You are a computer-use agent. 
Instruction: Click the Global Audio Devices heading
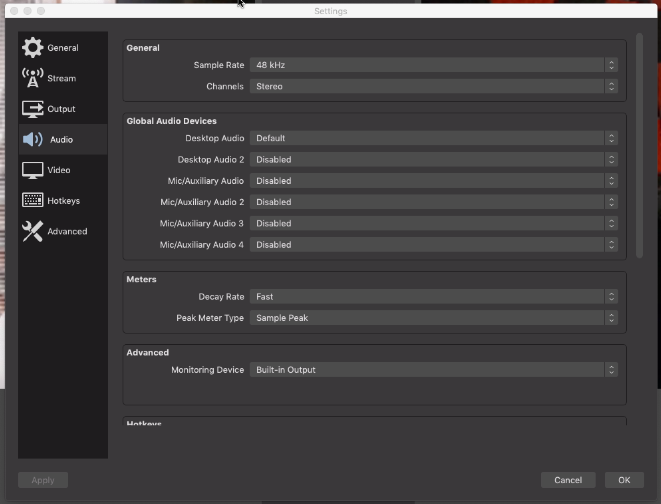172,121
